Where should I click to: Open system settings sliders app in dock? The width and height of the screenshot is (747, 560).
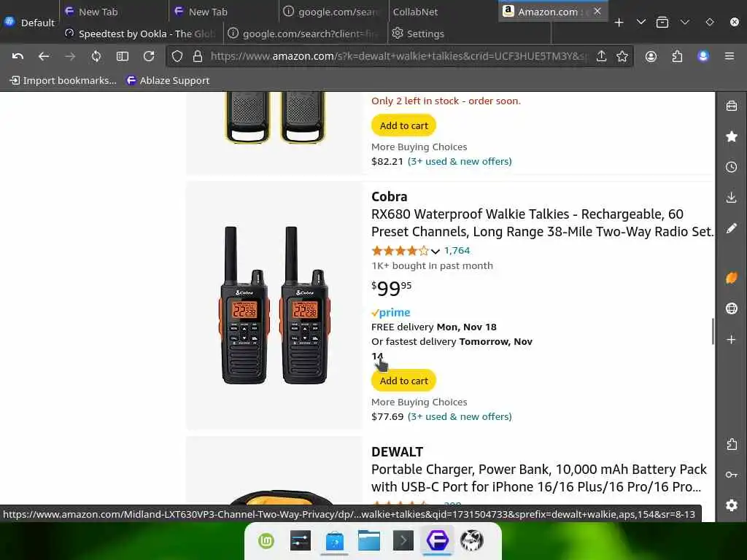coord(301,540)
